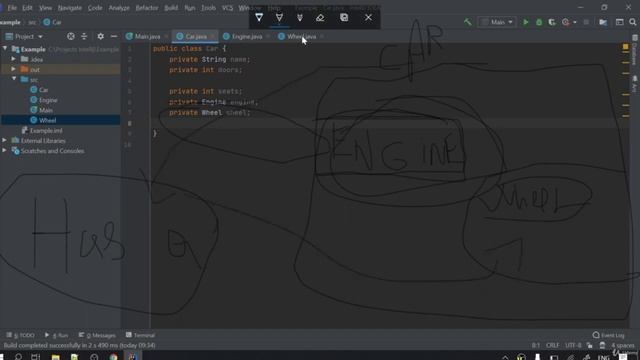Viewport: 640px width, 360px height.
Task: Open the Edit menu
Action: (x=27, y=8)
